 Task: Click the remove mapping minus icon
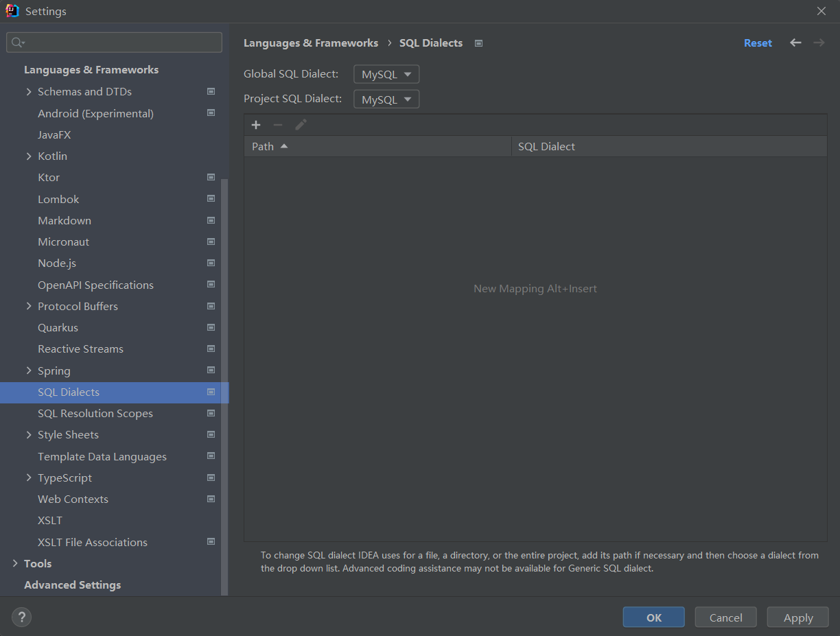point(278,125)
